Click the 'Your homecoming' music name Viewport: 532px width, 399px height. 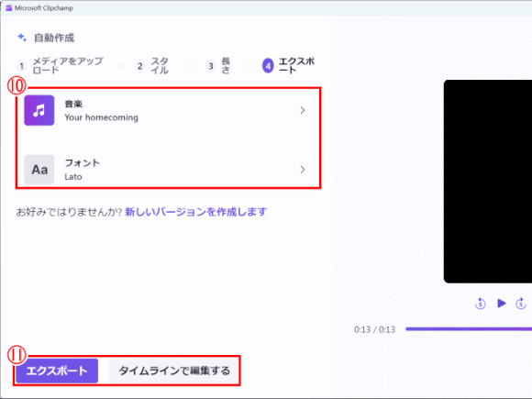pyautogui.click(x=102, y=117)
